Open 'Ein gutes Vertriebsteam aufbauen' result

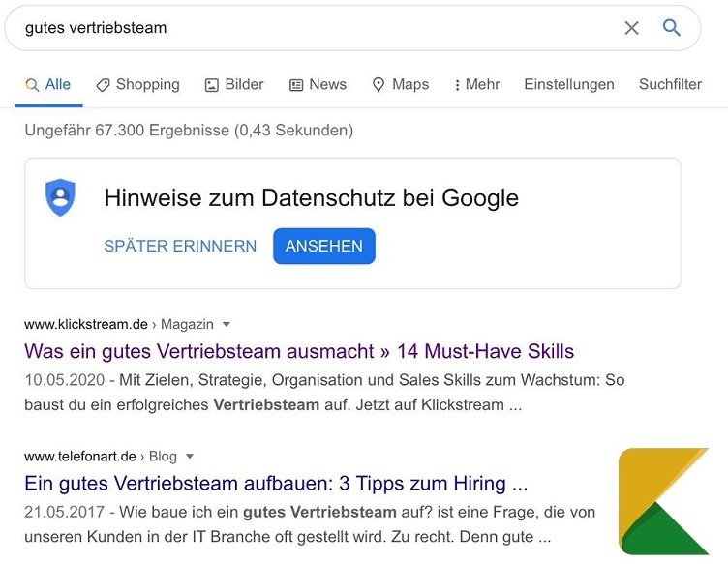point(276,484)
